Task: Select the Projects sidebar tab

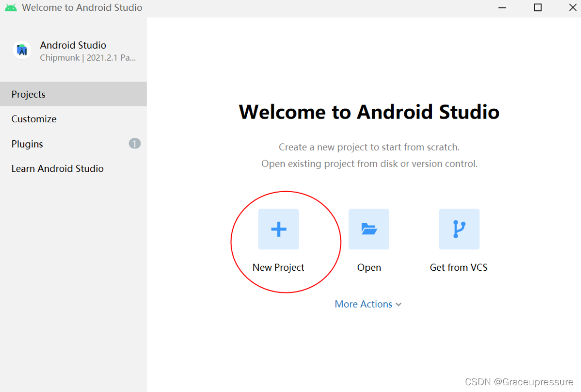Action: (x=74, y=94)
